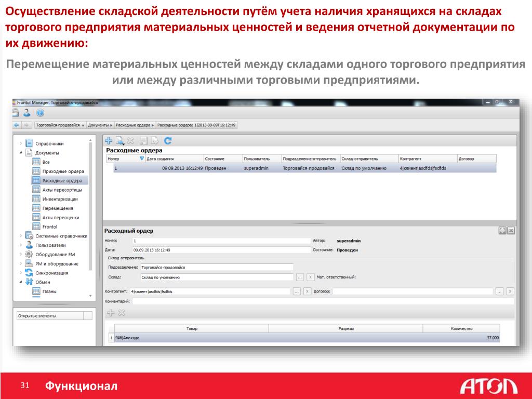Open the Открытые элементы dropdown
This screenshot has width=532, height=399.
88,315
